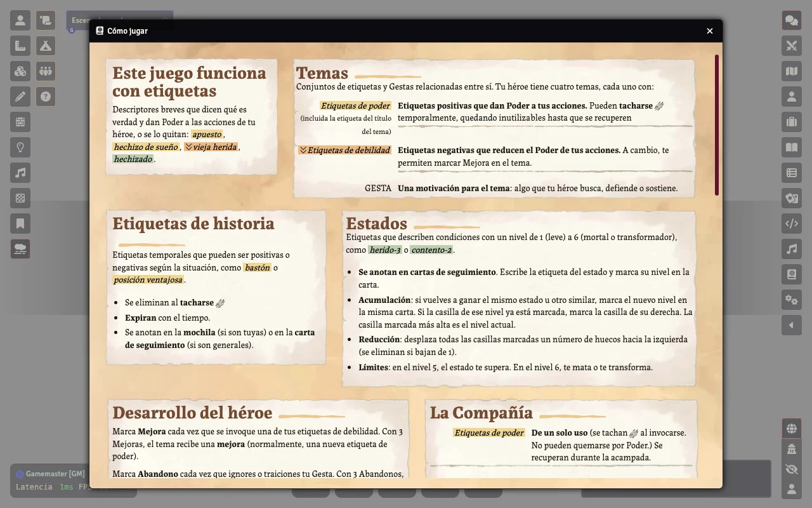
Task: Open the journal open-book tab
Action: (x=792, y=147)
